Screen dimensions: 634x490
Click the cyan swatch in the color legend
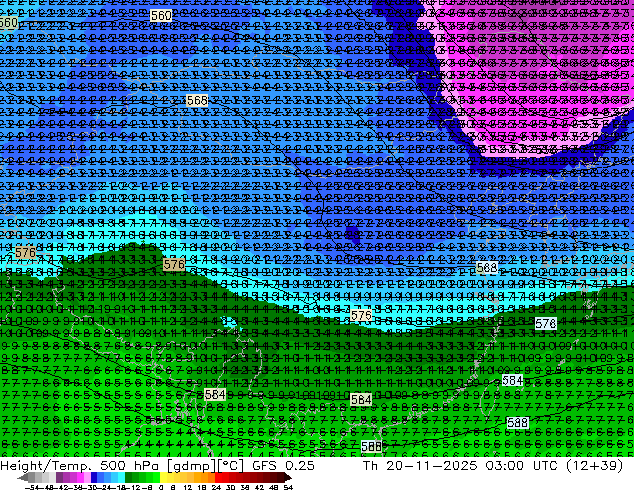[121, 477]
